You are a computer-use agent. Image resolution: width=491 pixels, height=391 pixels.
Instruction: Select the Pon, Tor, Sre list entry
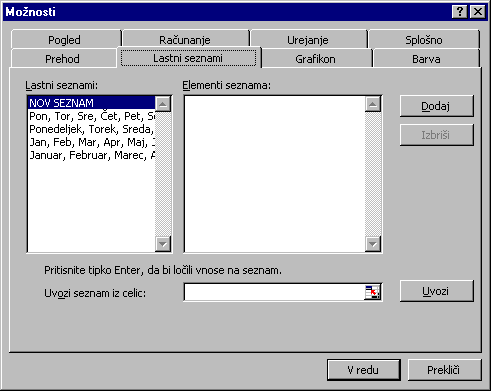[x=92, y=116]
